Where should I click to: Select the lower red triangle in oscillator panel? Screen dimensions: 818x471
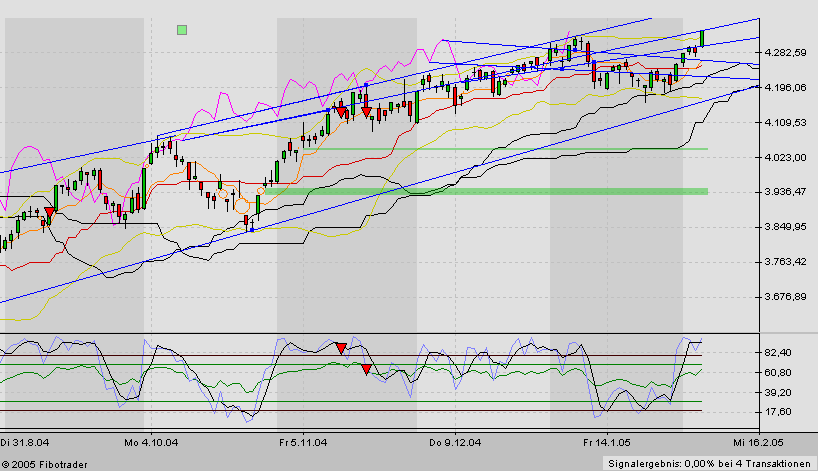tap(366, 370)
